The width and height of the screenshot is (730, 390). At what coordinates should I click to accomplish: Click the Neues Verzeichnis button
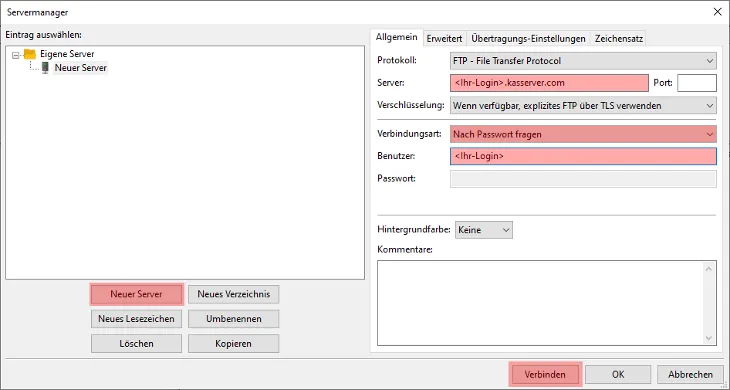[x=234, y=294]
